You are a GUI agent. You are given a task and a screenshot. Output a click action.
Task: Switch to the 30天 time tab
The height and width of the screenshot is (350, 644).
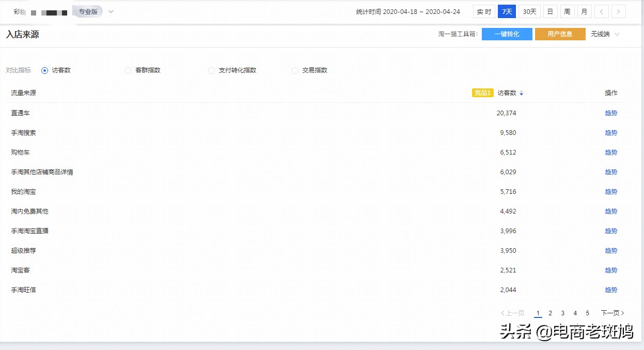528,11
